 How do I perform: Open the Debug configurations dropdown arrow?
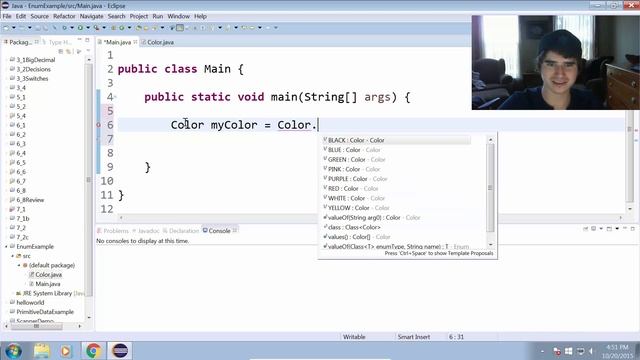coord(72,28)
